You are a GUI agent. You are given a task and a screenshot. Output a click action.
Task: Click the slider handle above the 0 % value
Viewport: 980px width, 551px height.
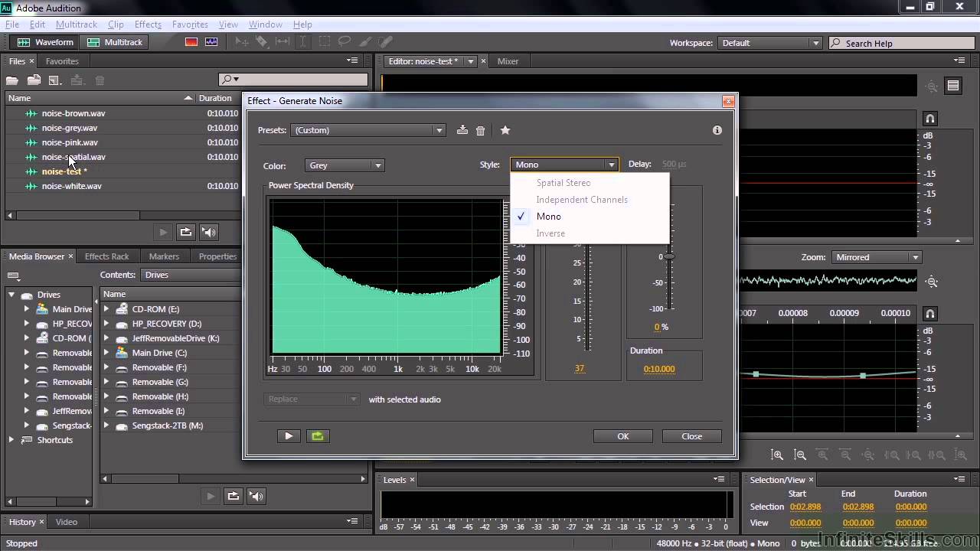coord(669,256)
